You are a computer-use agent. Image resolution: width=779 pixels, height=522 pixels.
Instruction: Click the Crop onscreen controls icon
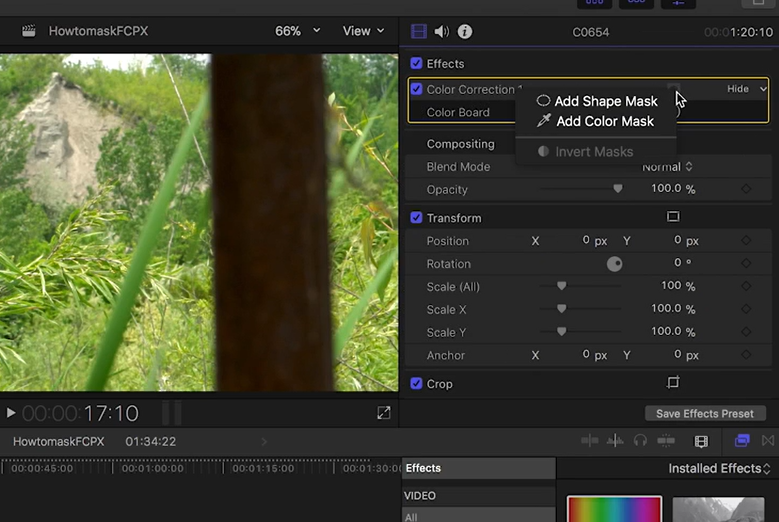pyautogui.click(x=673, y=382)
